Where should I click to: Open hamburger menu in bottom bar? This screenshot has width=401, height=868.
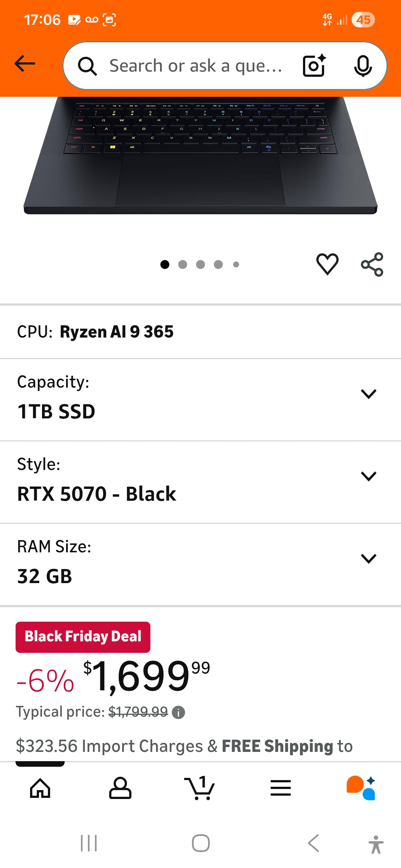pyautogui.click(x=280, y=788)
